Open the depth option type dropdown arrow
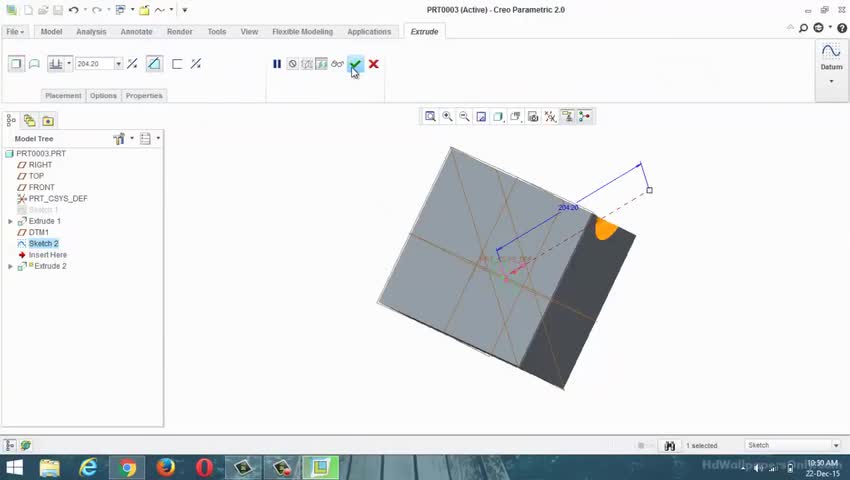850x480 pixels. (69, 63)
